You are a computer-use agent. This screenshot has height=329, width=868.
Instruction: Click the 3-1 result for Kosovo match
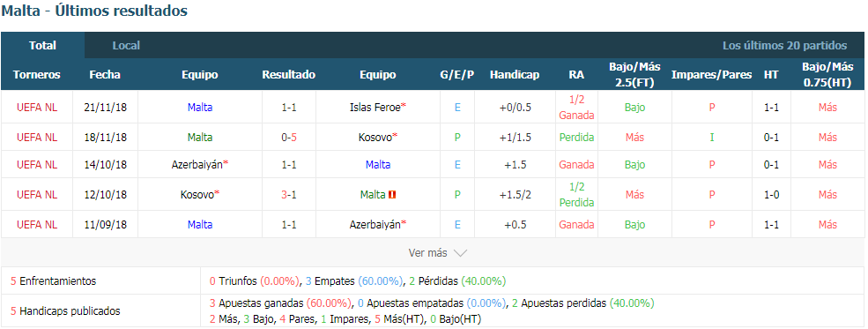[x=288, y=194]
